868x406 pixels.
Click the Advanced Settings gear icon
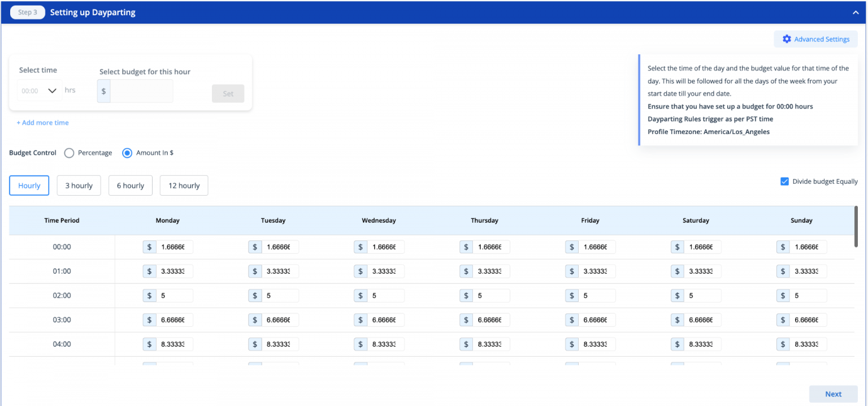787,39
